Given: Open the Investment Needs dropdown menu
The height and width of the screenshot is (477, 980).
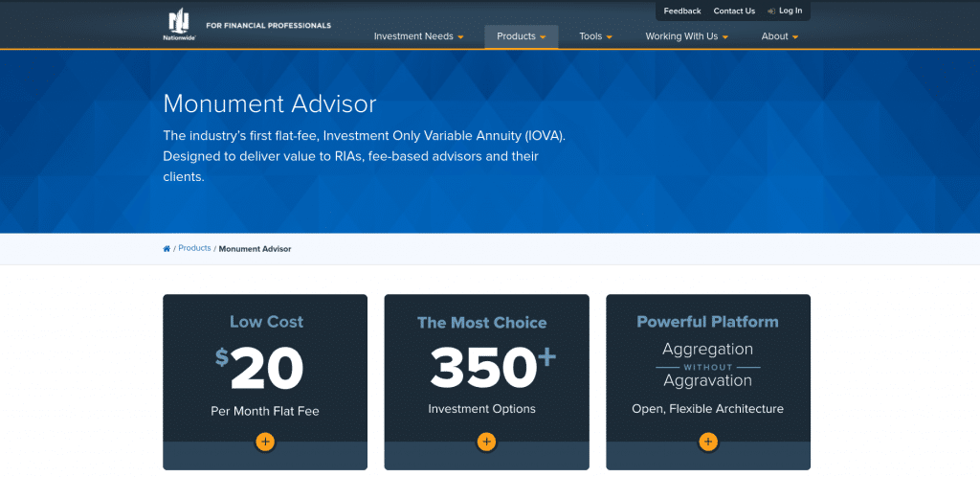Looking at the screenshot, I should 418,36.
